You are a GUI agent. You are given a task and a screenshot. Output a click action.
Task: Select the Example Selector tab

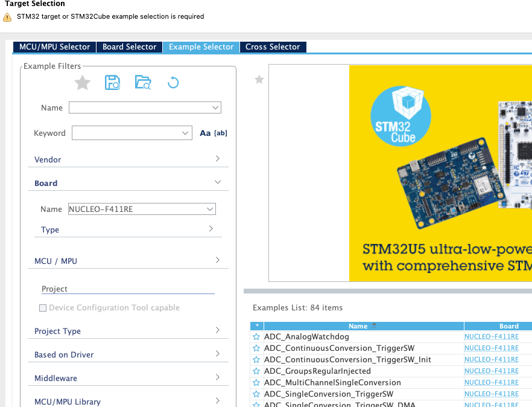(x=201, y=47)
